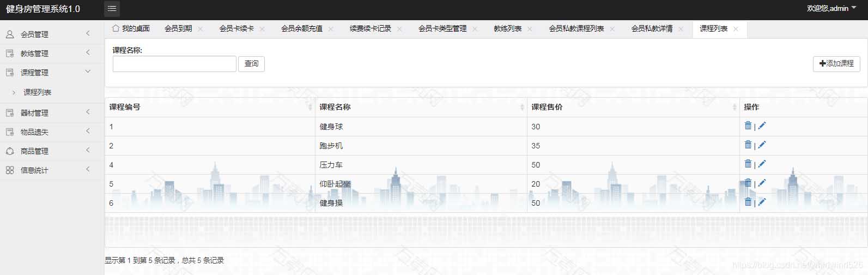Edit the 健身操 course with pencil icon
868x275 pixels.
tap(762, 202)
